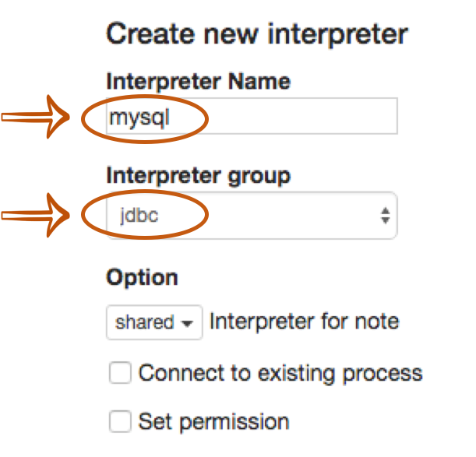Screen dimensions: 476x457
Task: Select the jdbc value in the group selector
Action: [139, 216]
